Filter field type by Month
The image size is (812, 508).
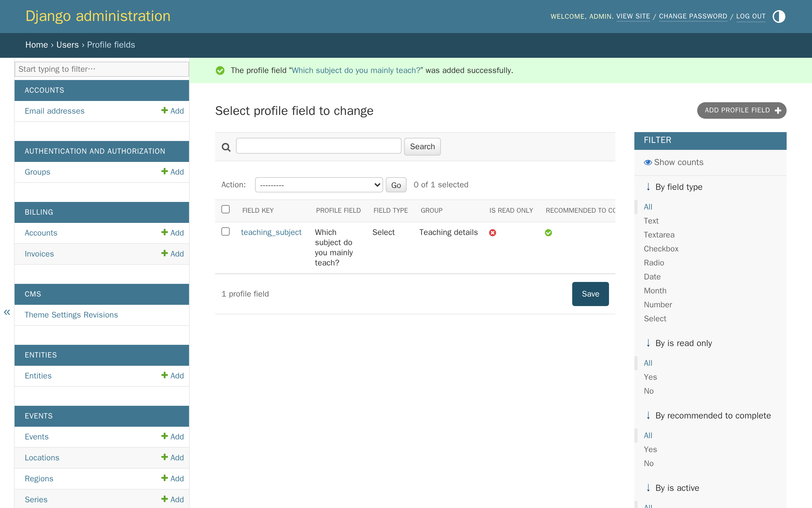[655, 291]
